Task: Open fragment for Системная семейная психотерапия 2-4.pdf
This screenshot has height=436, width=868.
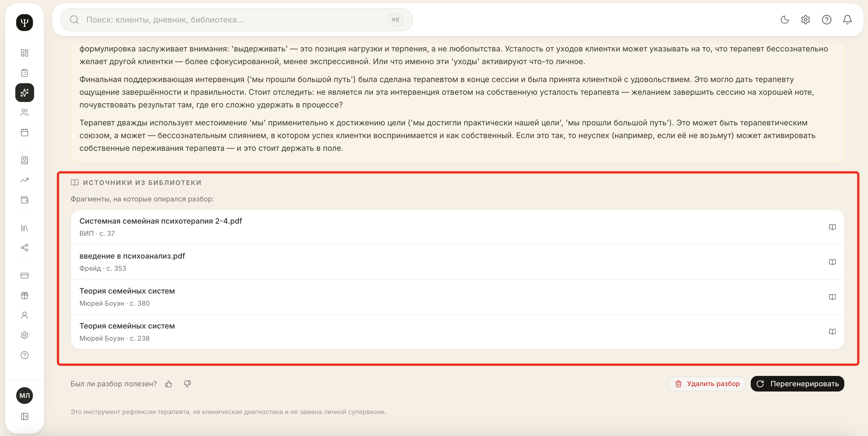Action: point(457,227)
